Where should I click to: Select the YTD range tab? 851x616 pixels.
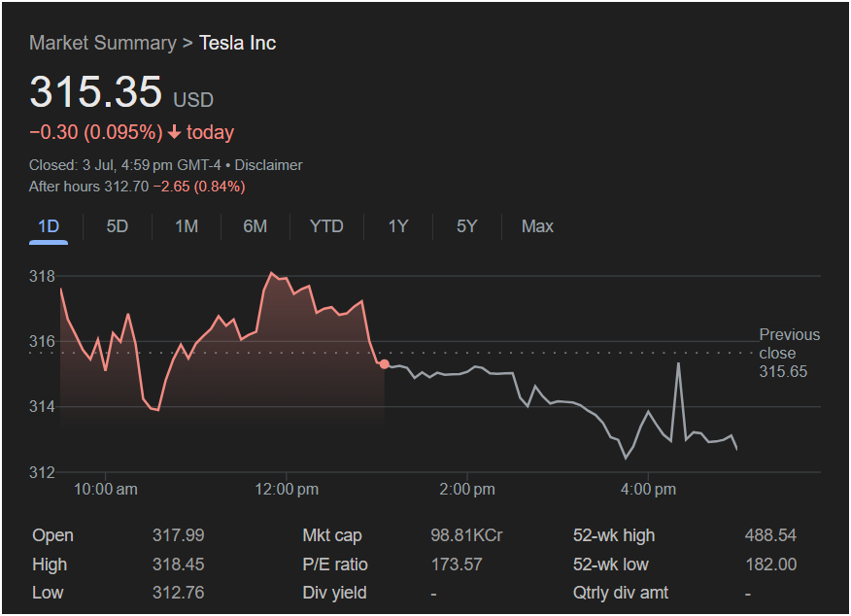click(326, 226)
